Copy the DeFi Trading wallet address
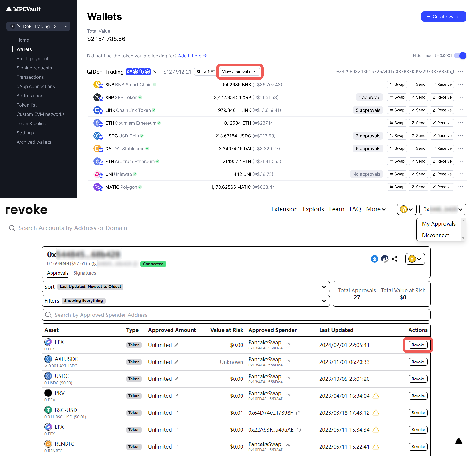The width and height of the screenshot is (476, 456). [x=452, y=72]
